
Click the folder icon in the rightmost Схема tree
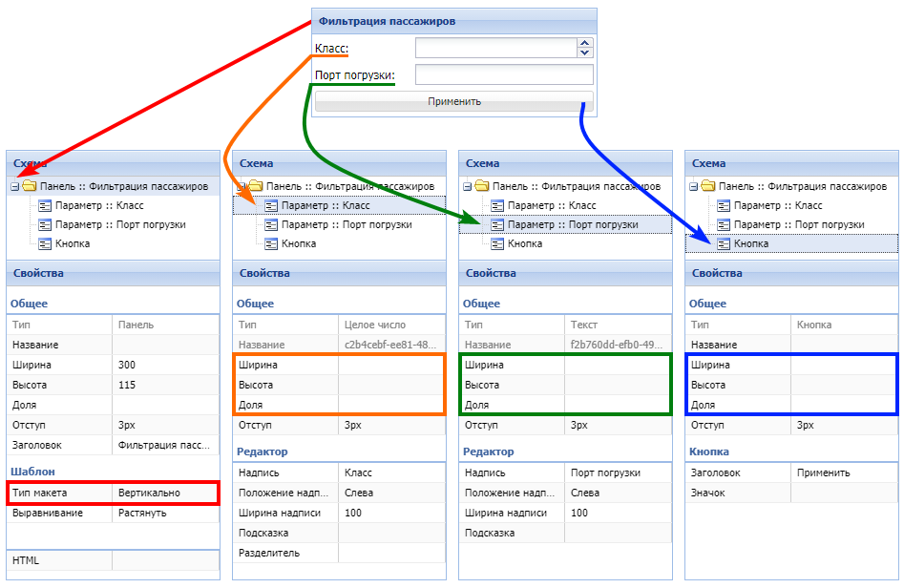(707, 186)
